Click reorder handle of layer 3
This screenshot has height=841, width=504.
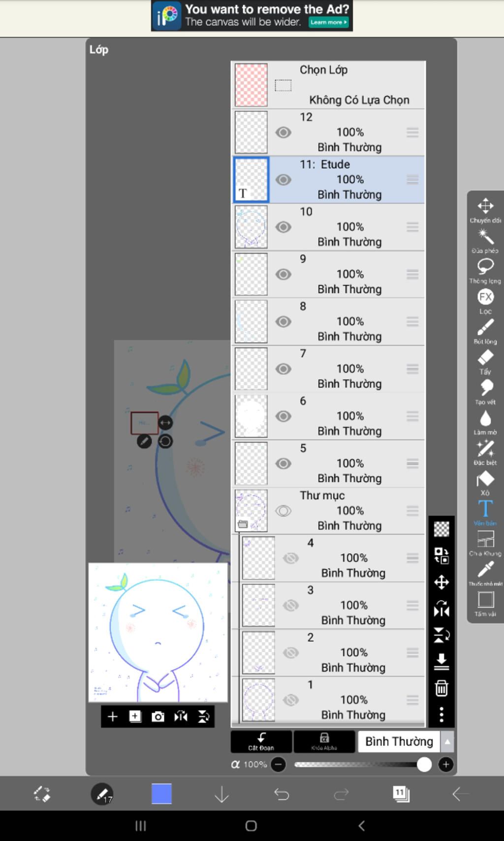pyautogui.click(x=412, y=605)
